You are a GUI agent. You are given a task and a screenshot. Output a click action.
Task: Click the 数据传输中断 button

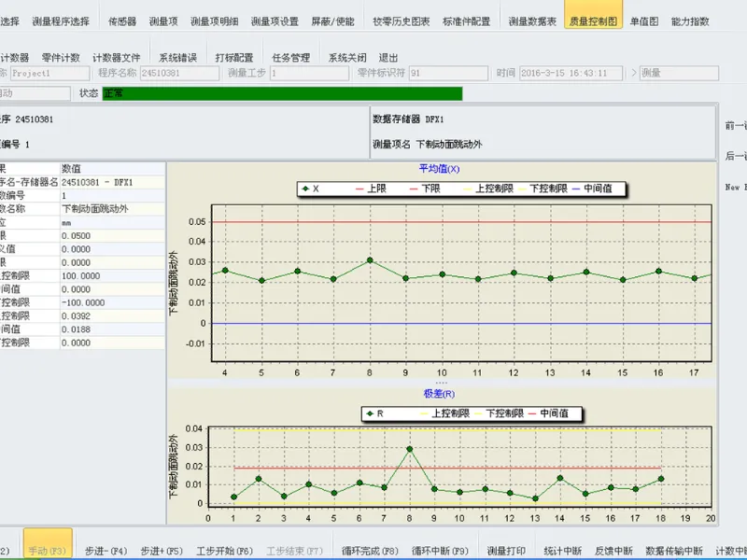(x=674, y=551)
